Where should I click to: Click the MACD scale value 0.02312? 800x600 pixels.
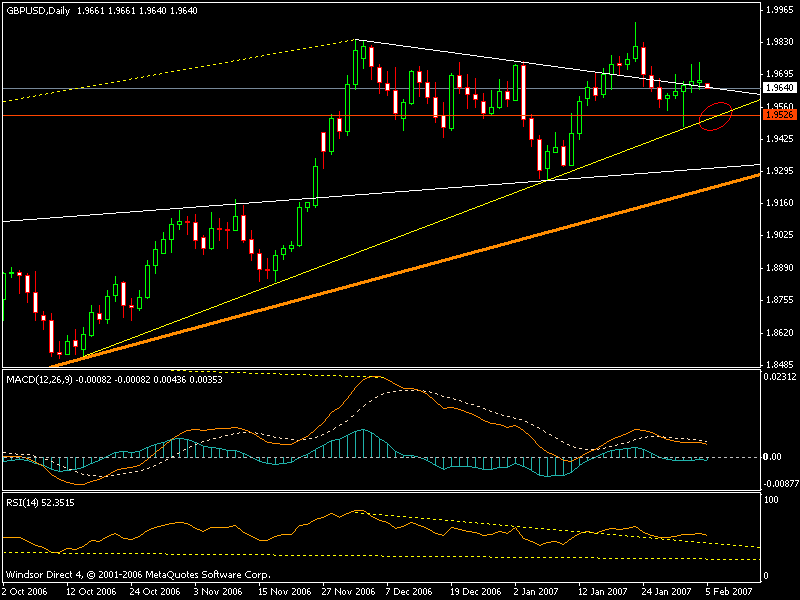(779, 377)
